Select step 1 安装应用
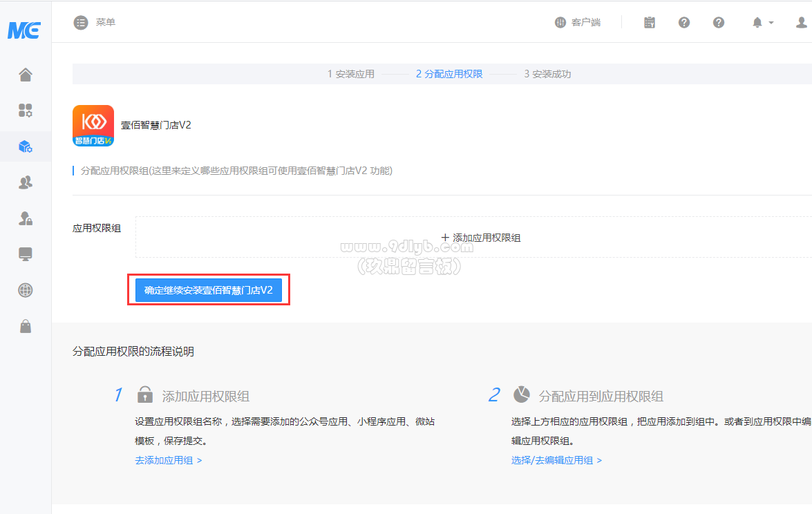Image resolution: width=812 pixels, height=514 pixels. pos(350,74)
